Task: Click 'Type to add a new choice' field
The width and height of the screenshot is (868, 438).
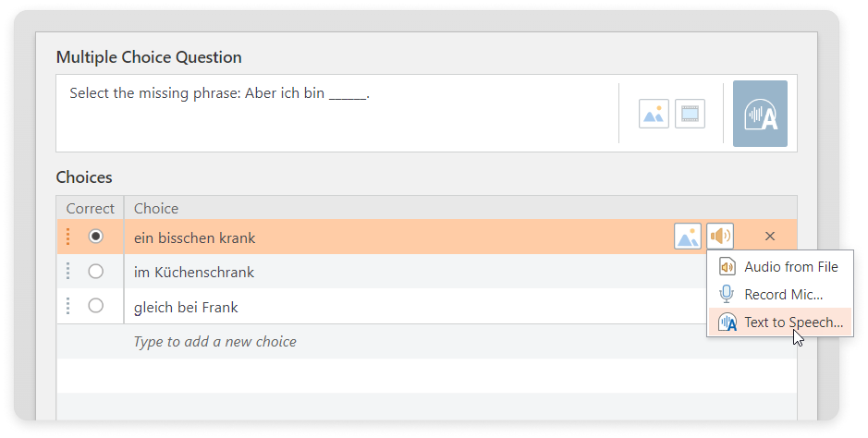Action: [x=427, y=341]
